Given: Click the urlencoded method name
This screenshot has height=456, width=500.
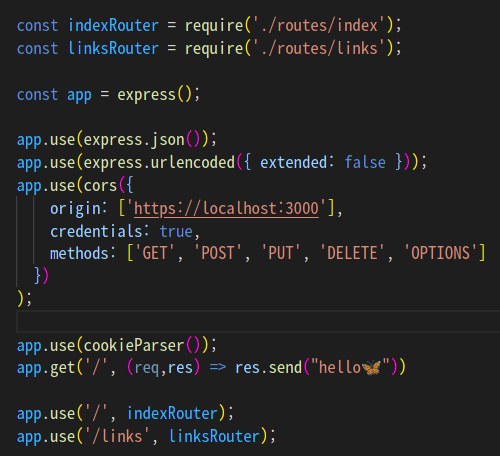Looking at the screenshot, I should 193,162.
